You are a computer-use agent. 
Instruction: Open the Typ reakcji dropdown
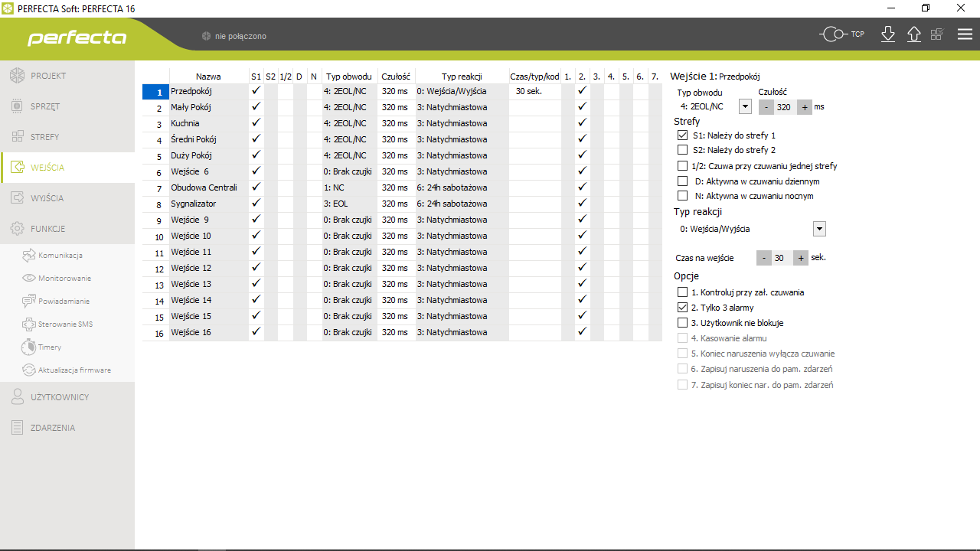(x=819, y=229)
